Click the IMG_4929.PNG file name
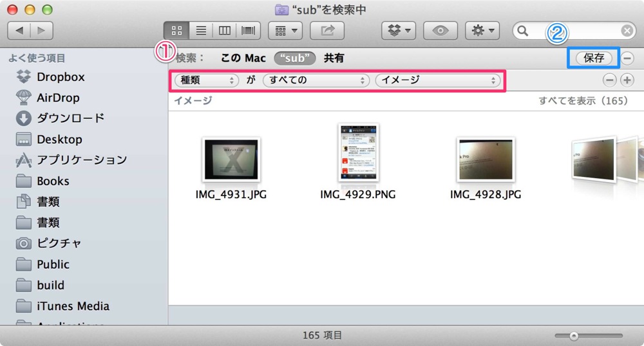The height and width of the screenshot is (346, 644). click(x=357, y=194)
